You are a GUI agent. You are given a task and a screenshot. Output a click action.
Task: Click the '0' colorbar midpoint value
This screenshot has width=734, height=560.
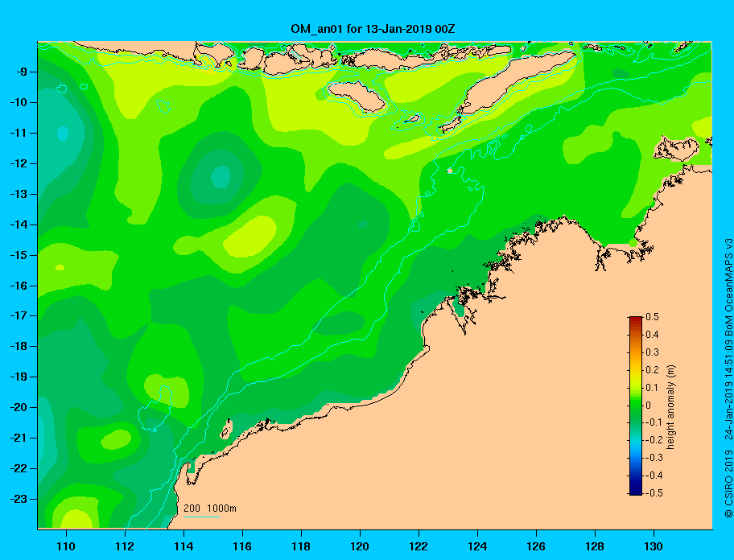(x=649, y=406)
